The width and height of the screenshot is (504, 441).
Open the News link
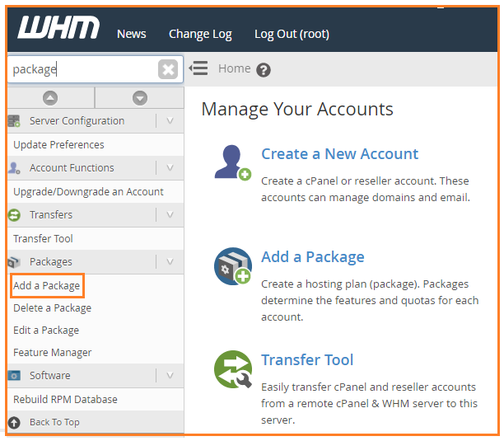pyautogui.click(x=132, y=34)
